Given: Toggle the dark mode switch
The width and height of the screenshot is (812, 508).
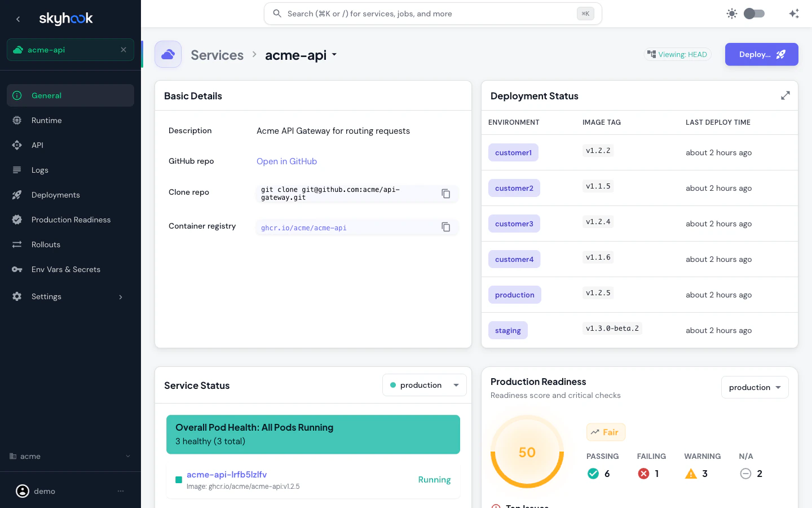Looking at the screenshot, I should (x=754, y=14).
